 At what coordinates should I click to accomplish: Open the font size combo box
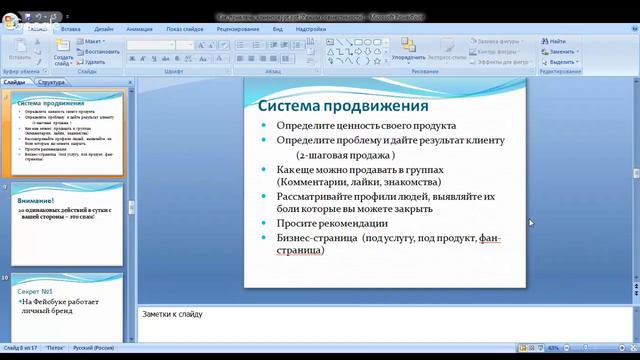point(184,45)
